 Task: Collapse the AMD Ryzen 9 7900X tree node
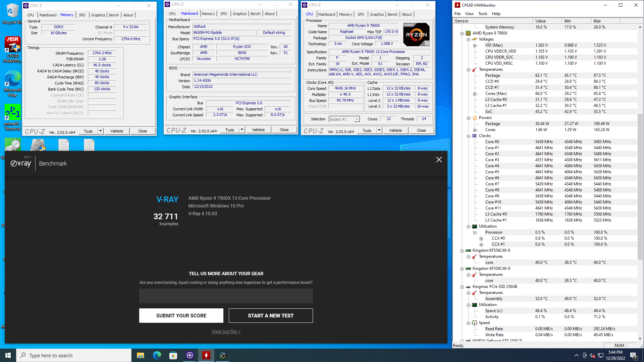point(462,33)
